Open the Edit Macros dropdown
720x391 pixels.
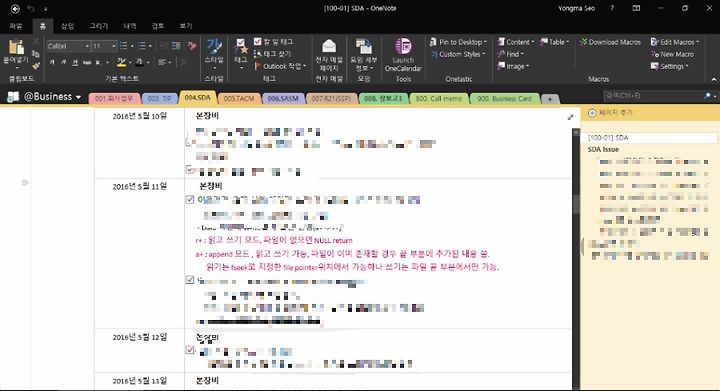675,42
